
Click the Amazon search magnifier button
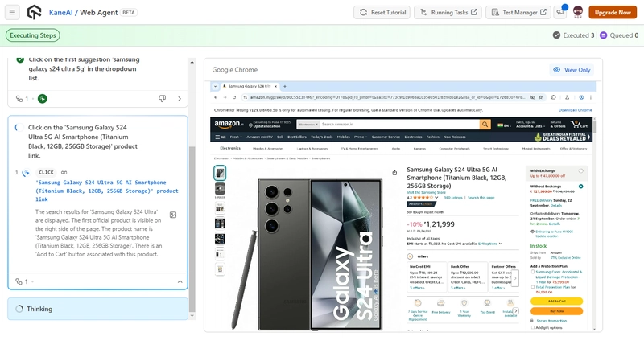click(485, 124)
